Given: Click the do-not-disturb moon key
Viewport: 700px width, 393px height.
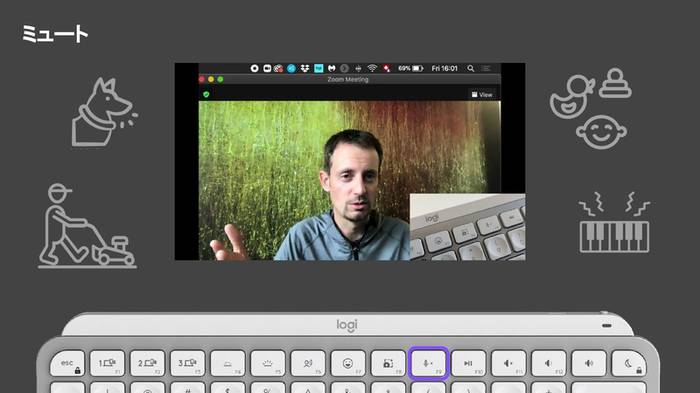Looking at the screenshot, I should (x=629, y=364).
